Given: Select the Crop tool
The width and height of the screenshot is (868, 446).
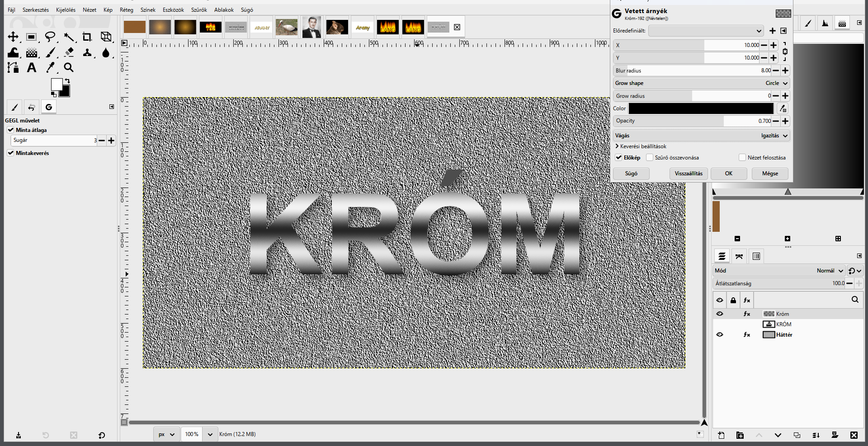Looking at the screenshot, I should pos(87,37).
